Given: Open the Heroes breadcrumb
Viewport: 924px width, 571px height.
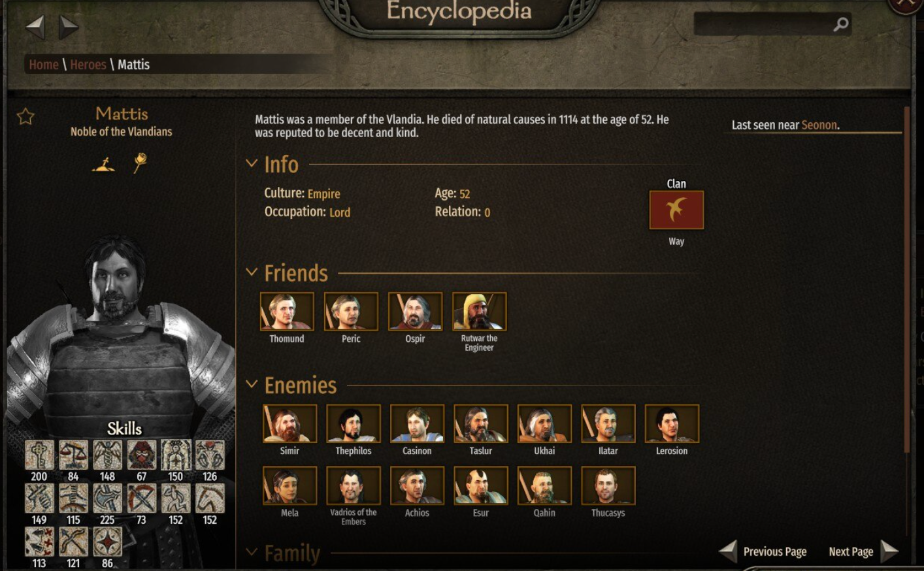Looking at the screenshot, I should pos(88,65).
